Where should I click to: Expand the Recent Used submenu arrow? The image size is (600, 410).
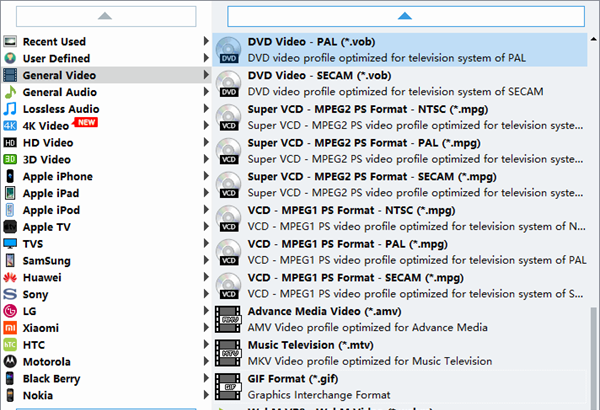[206, 41]
